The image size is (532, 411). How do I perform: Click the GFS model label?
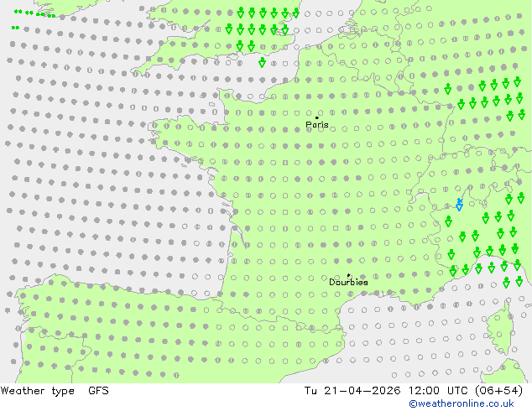coord(98,391)
